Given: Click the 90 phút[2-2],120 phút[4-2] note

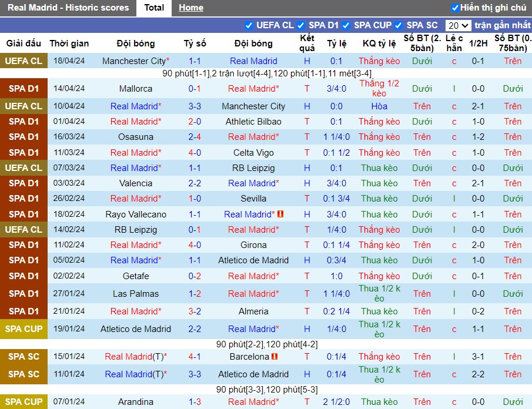Looking at the screenshot, I should 267,344.
